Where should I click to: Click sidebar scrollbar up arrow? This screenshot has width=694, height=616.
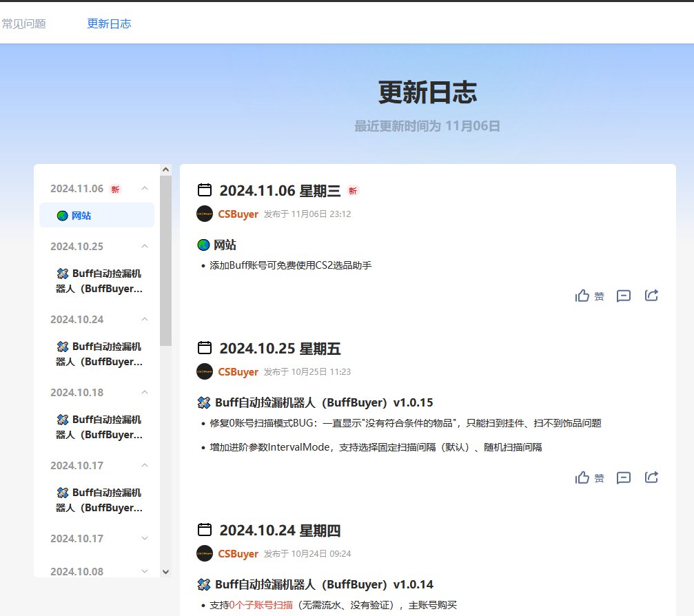pyautogui.click(x=165, y=170)
